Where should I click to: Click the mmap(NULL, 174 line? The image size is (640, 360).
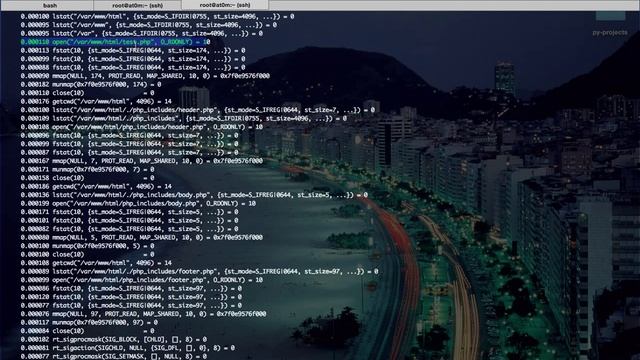click(145, 76)
